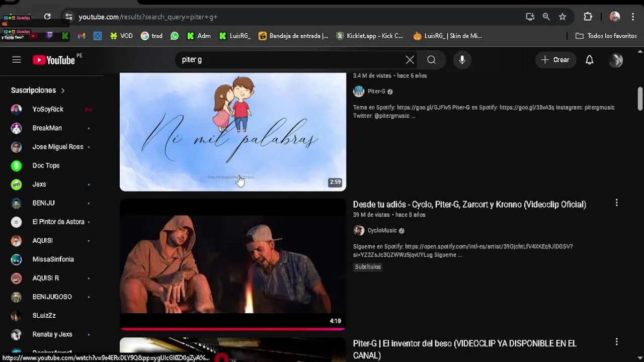Screen dimensions: 644x362
Task: Open the Google 'trad' bookmark
Action: (x=151, y=36)
